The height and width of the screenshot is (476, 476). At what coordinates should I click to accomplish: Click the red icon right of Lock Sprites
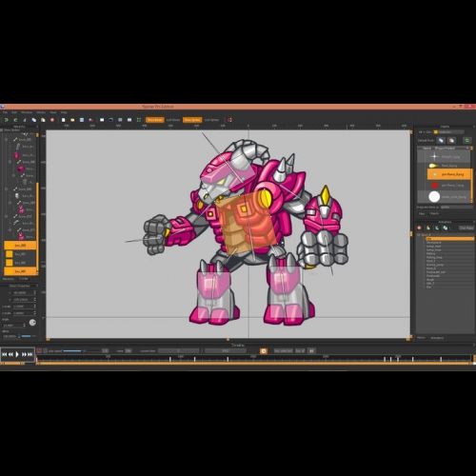click(x=229, y=120)
